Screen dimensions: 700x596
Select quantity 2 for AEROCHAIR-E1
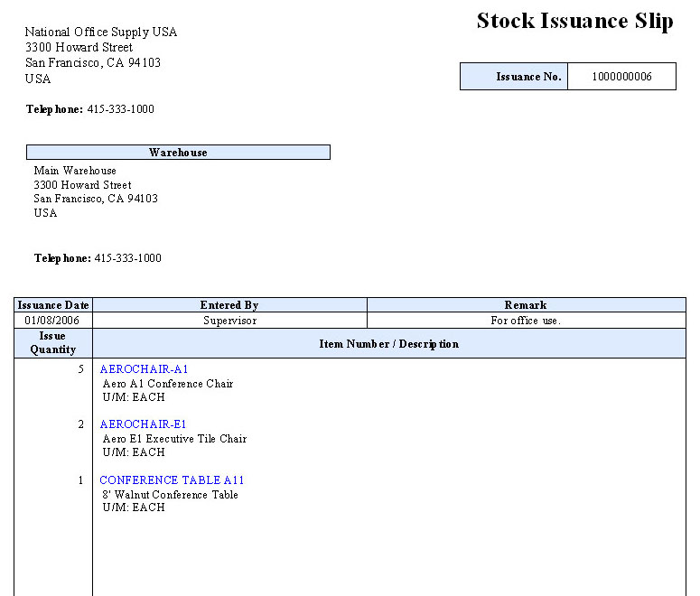pos(80,424)
